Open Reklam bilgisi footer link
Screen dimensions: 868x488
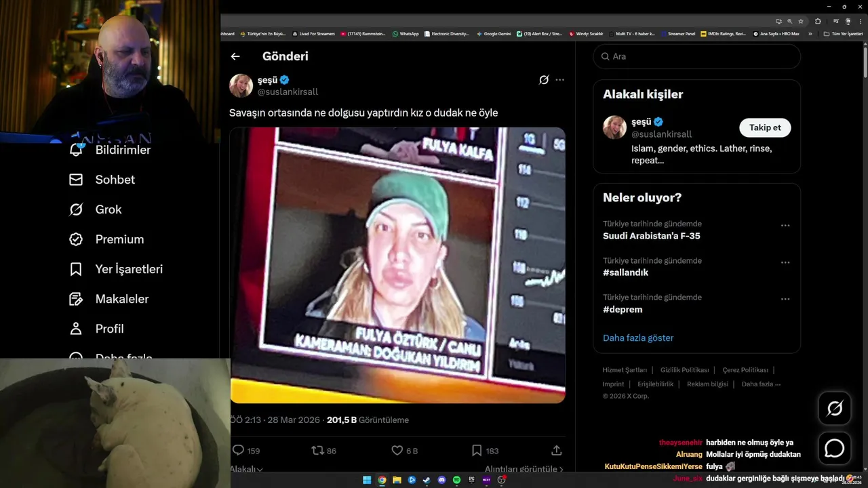(707, 384)
